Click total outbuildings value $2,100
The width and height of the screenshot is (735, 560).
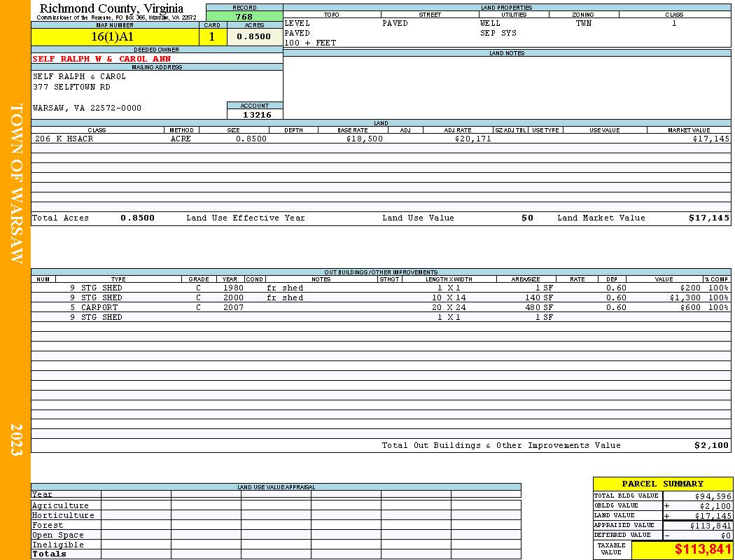pos(712,446)
